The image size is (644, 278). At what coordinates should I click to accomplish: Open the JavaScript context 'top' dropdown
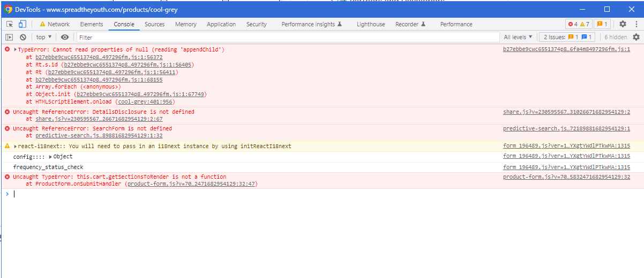(44, 37)
